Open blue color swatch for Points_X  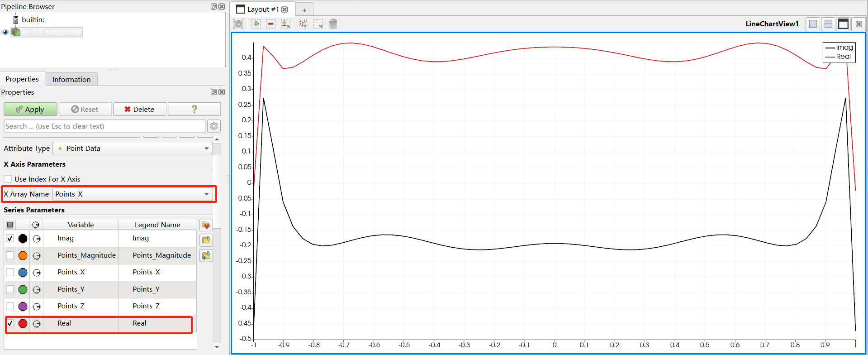point(23,273)
